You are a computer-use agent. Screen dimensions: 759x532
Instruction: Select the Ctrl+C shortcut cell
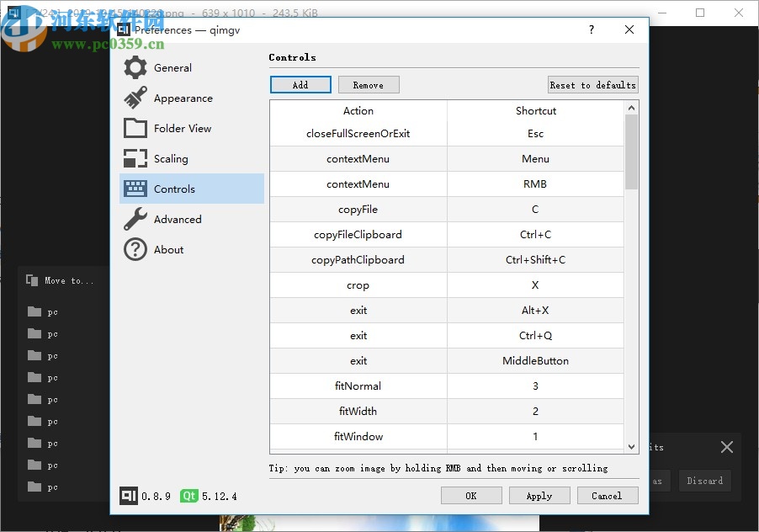pos(535,234)
